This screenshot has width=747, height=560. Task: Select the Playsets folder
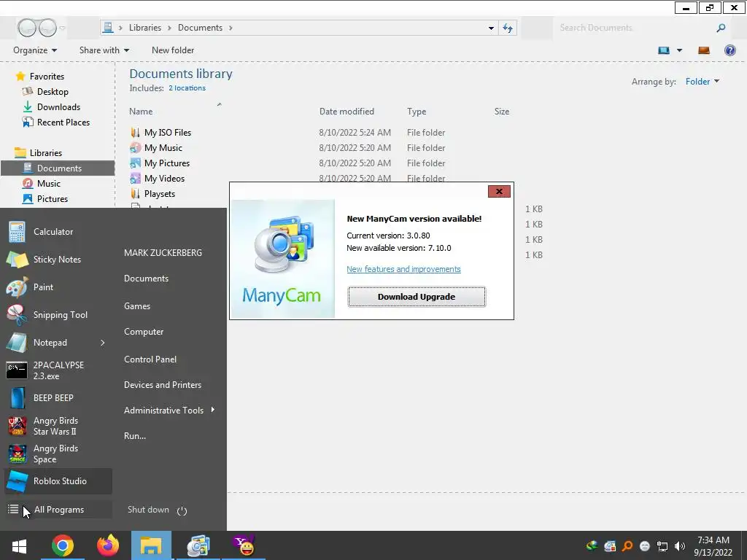159,194
